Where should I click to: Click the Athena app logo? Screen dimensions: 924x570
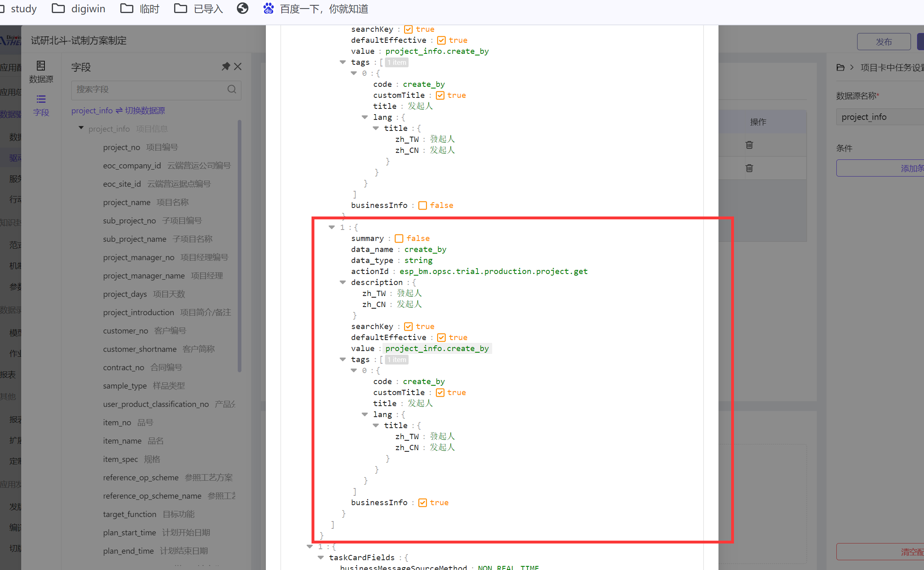point(11,40)
